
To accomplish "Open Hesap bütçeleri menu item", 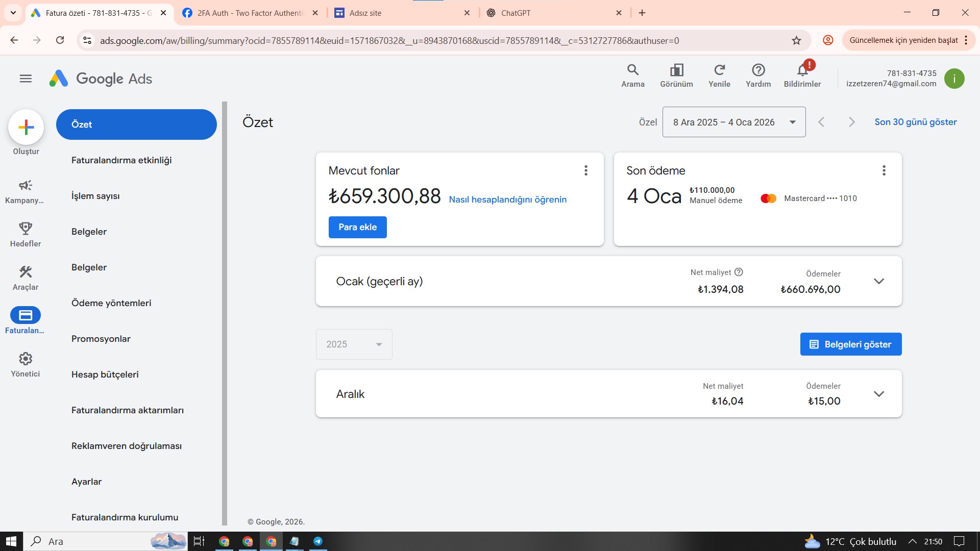I will pos(105,374).
